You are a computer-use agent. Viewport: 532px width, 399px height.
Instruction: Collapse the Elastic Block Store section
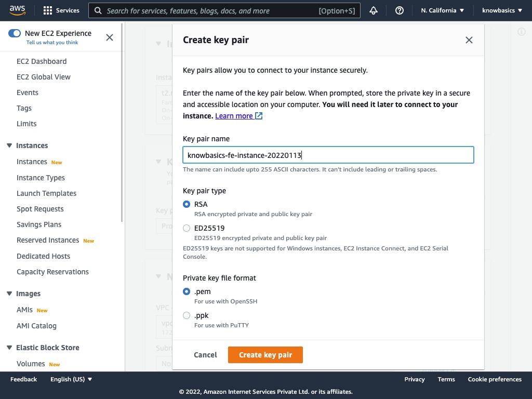click(9, 348)
